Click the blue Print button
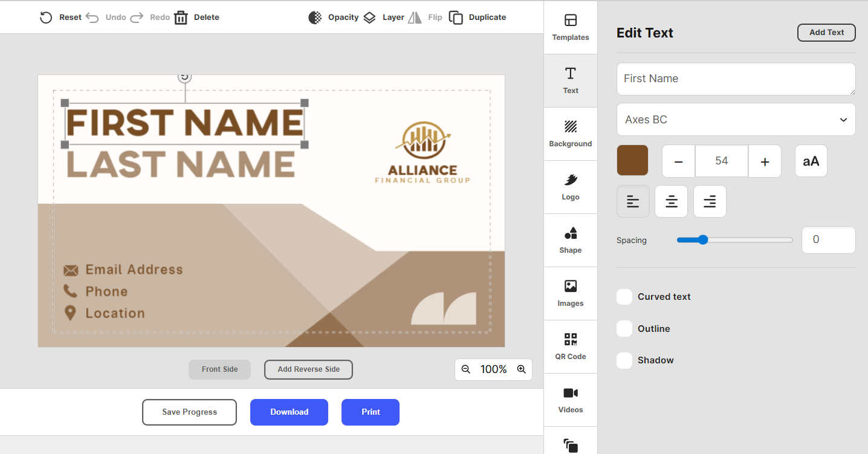 pyautogui.click(x=371, y=412)
